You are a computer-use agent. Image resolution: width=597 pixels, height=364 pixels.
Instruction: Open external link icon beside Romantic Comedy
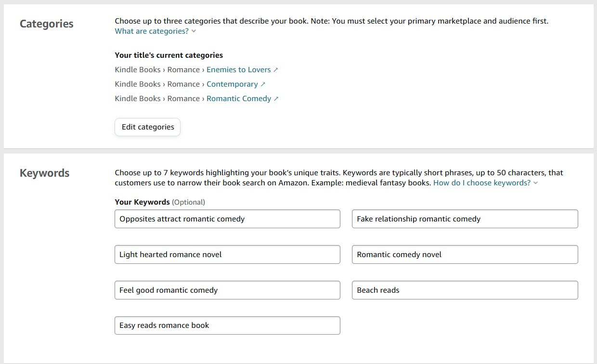pyautogui.click(x=276, y=99)
